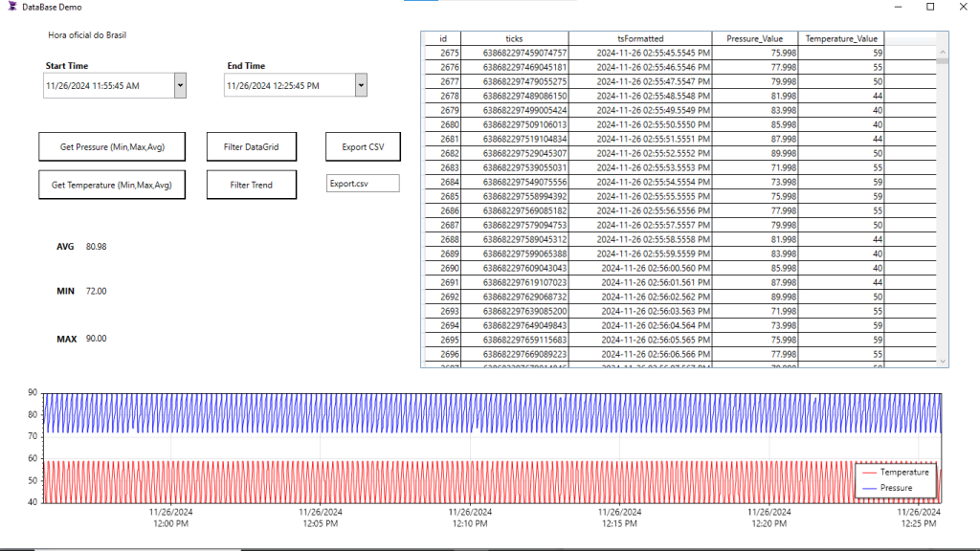Screen dimensions: 980x551
Task: Click the Export CSV button
Action: 363,146
